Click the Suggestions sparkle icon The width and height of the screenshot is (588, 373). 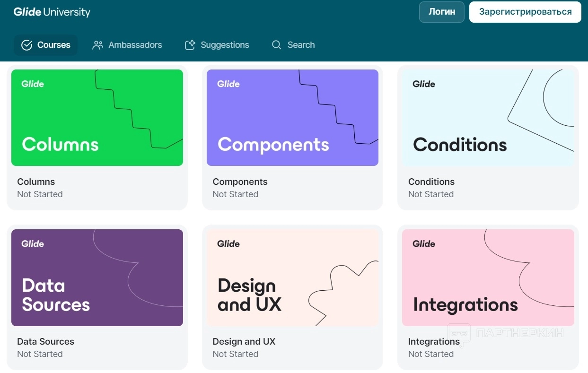click(x=190, y=45)
